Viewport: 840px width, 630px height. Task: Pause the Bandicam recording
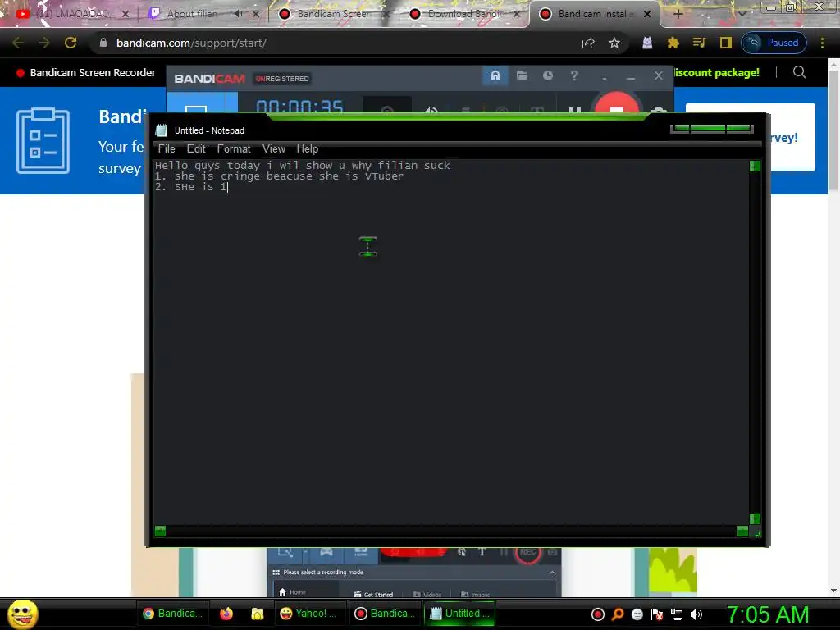575,109
